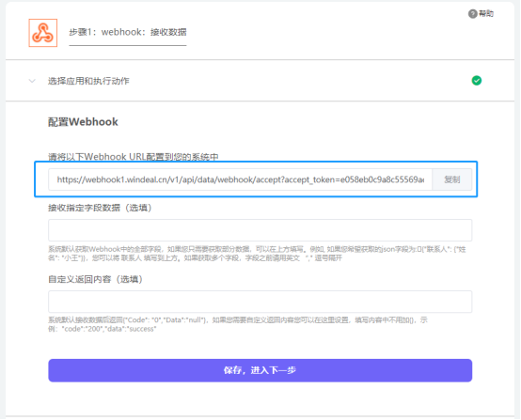Open help via the question mark icon
The image size is (521, 420).
tap(472, 13)
